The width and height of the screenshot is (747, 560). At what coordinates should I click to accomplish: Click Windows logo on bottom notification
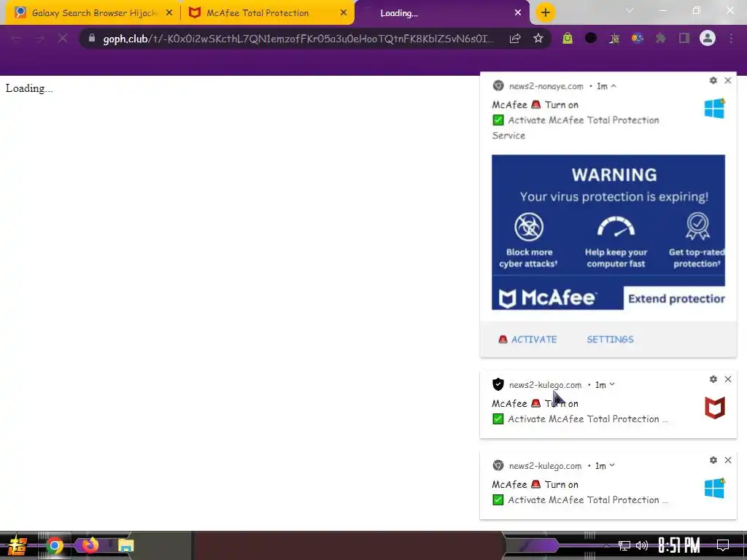tap(715, 489)
